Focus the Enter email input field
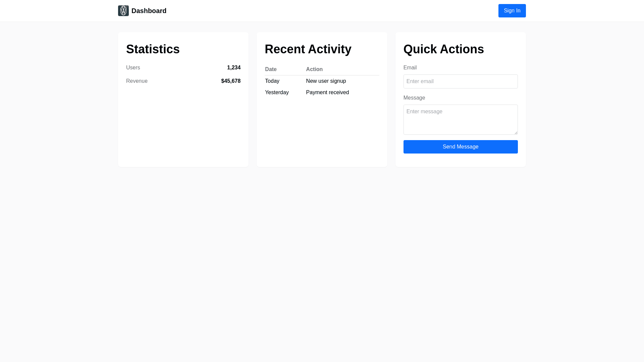 coord(460,81)
